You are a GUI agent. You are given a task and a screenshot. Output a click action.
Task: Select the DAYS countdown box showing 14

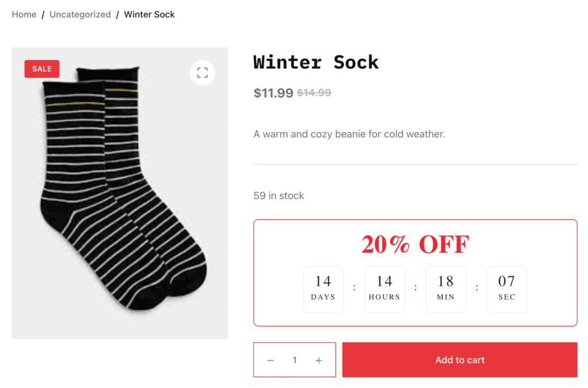323,289
